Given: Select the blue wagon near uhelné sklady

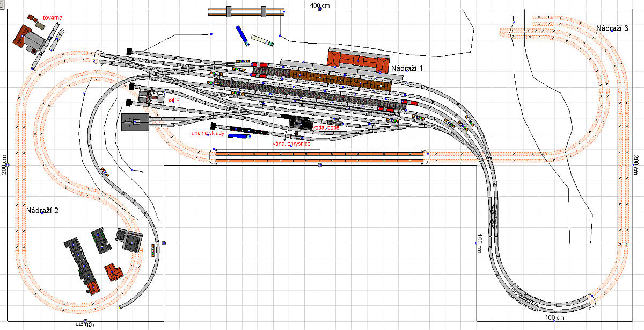Looking at the screenshot, I should point(239,136).
